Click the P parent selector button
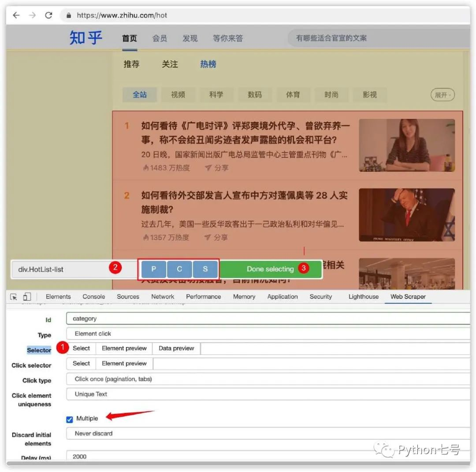The image size is (476, 472). (154, 269)
